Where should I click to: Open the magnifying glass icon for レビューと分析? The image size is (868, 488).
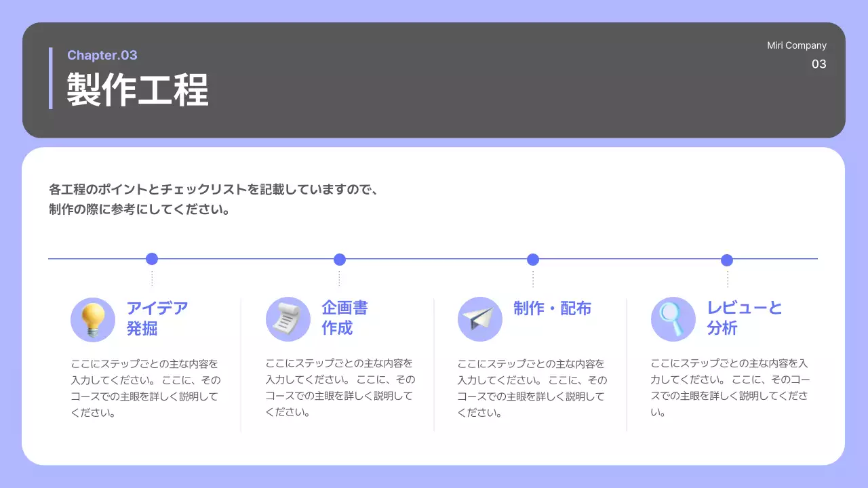673,319
